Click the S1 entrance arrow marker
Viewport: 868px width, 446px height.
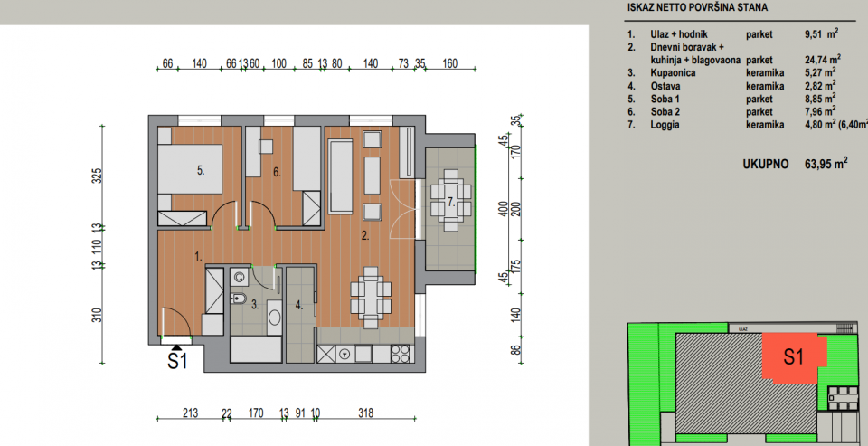[176, 347]
